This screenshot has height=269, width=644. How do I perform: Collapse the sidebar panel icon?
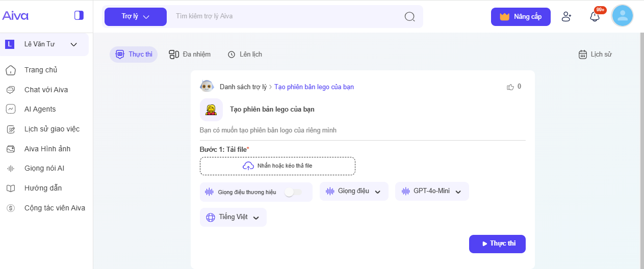coord(79,15)
